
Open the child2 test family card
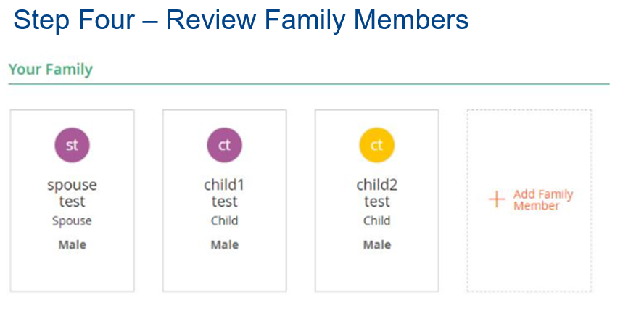tap(376, 201)
